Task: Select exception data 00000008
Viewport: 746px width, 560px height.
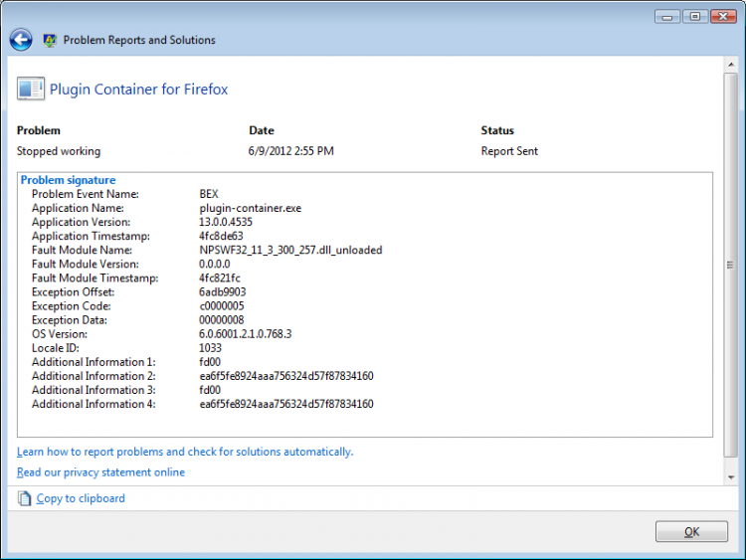Action: (x=222, y=319)
